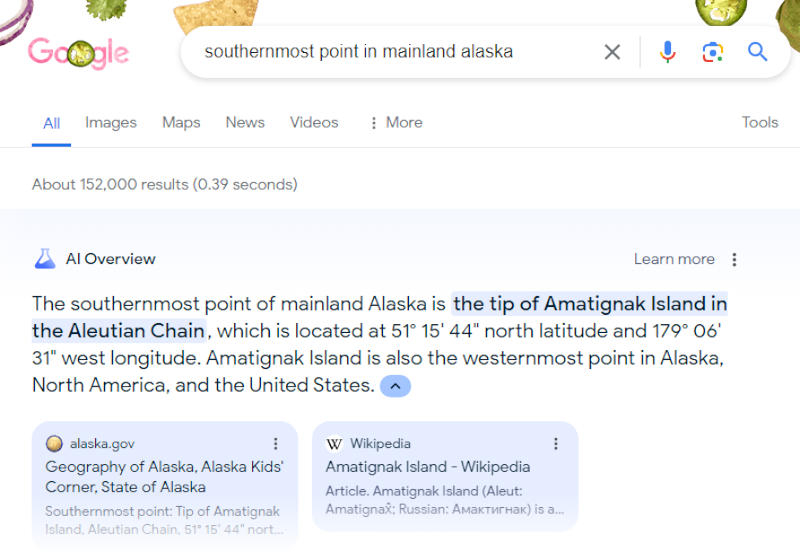Open the Amatignak Island Wikipedia link
This screenshot has height=560, width=800.
(427, 467)
